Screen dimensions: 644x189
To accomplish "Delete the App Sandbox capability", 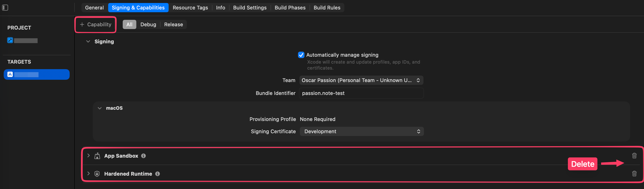I will coord(634,156).
